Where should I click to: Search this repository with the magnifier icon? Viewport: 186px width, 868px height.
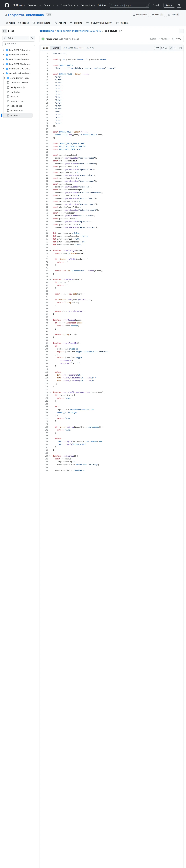click(33, 38)
